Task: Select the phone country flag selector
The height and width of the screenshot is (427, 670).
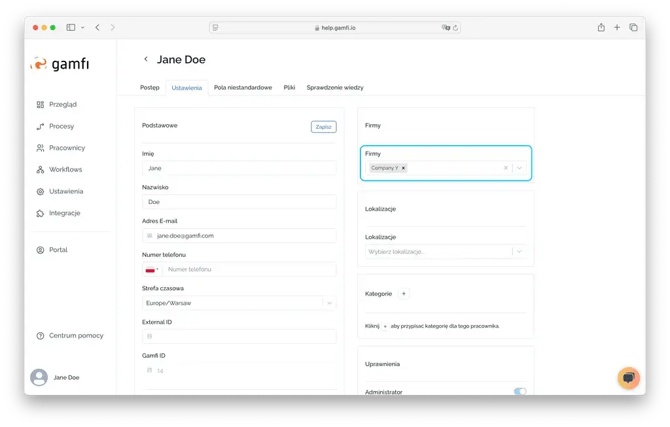Action: 152,269
